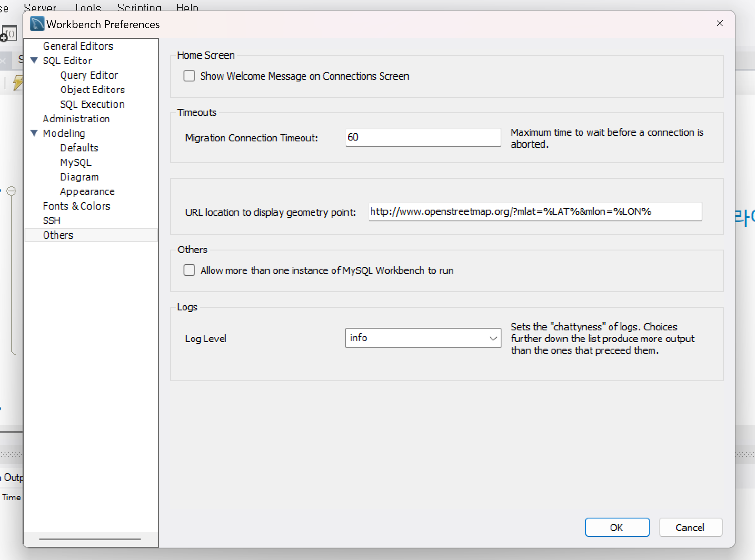Click the sidebar horizontal scrollbar
The image size is (755, 560).
tap(90, 539)
